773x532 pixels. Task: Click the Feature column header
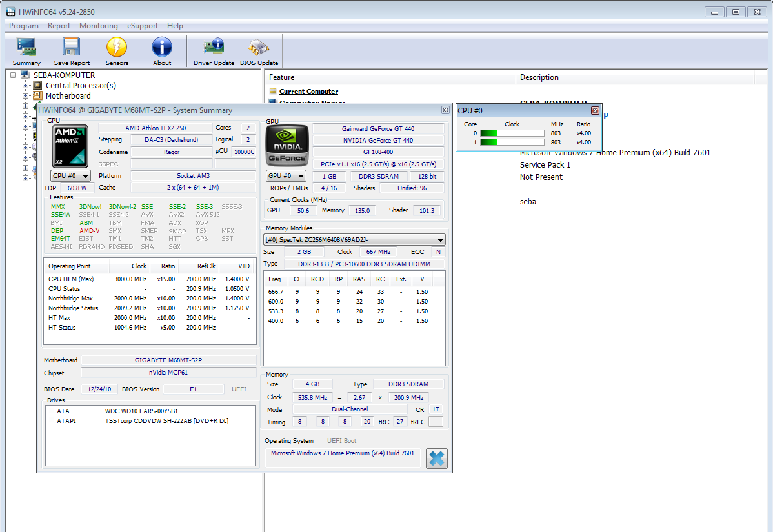click(390, 77)
